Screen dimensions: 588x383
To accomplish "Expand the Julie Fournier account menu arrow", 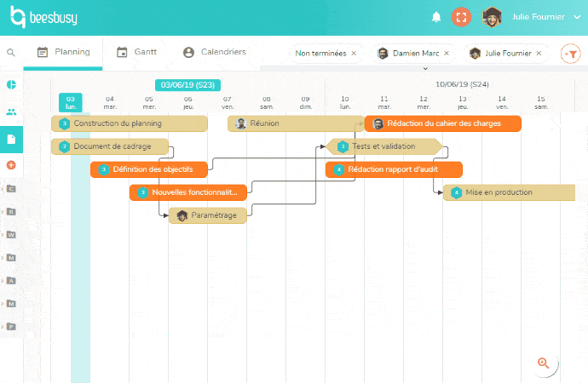I will pos(577,17).
